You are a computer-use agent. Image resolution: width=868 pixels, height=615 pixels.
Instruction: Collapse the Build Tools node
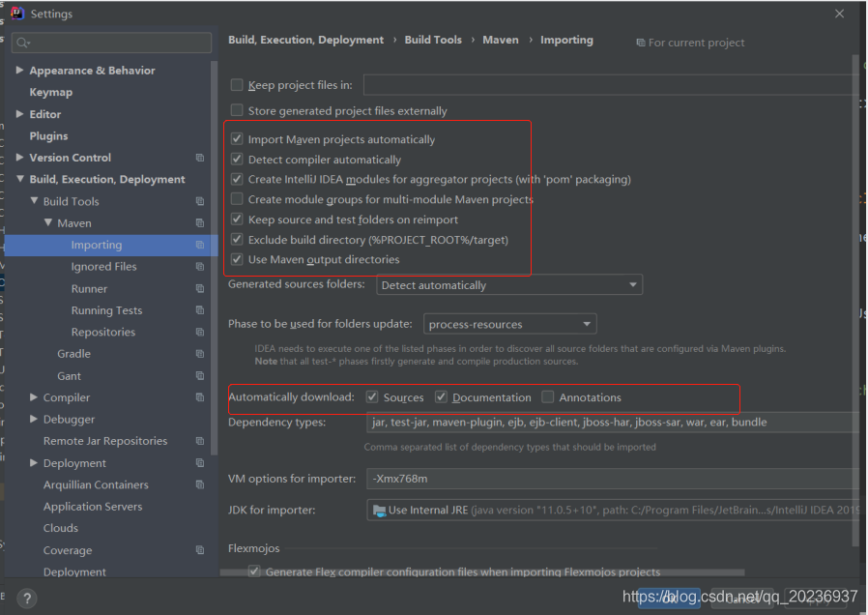tap(35, 200)
